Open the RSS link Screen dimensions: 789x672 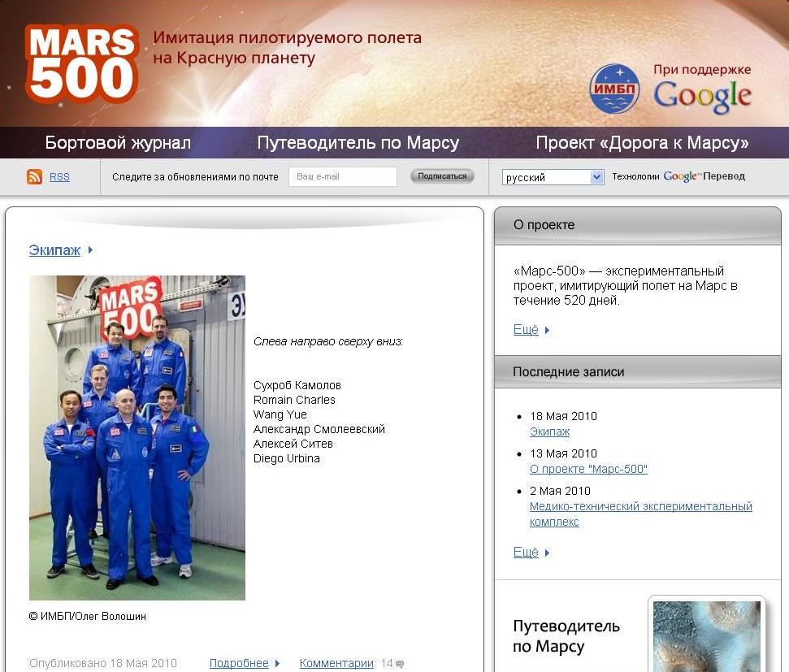coord(59,176)
